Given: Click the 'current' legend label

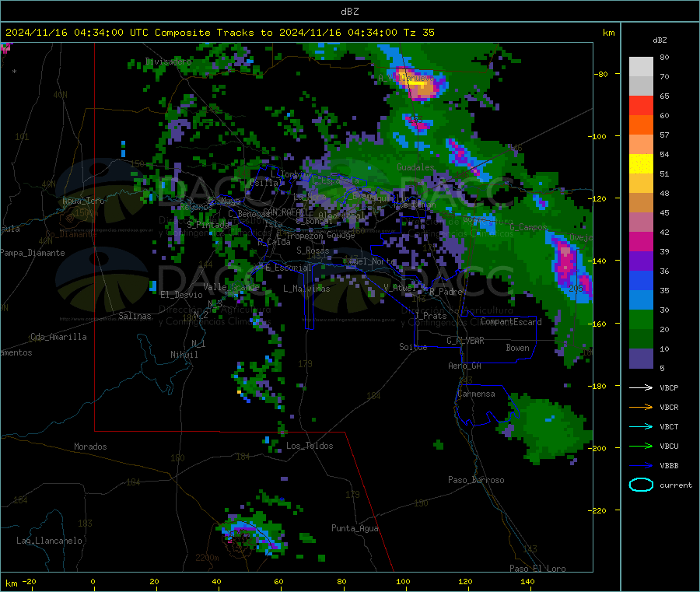Looking at the screenshot, I should [676, 485].
